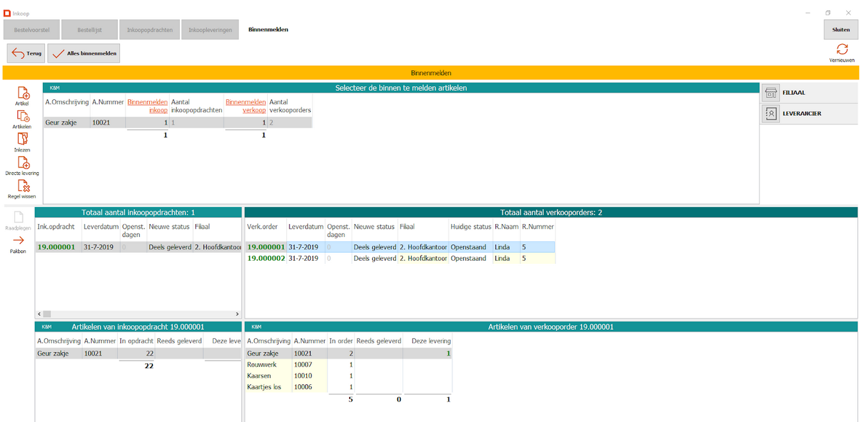This screenshot has height=422, width=868.
Task: Sort by Binnenmelden inkoop column header
Action: coord(147,106)
